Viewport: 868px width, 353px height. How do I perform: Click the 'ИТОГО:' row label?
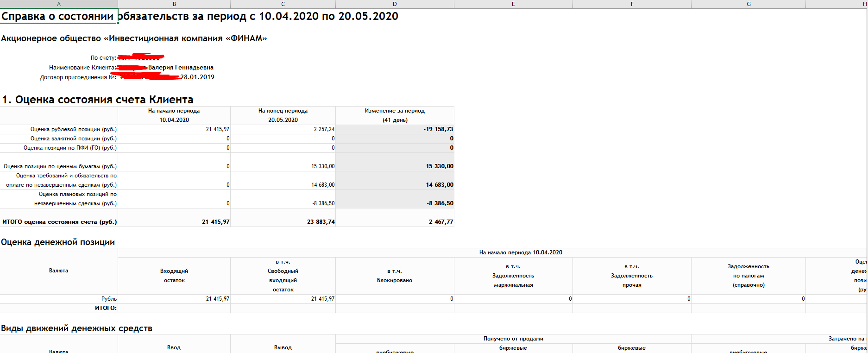tap(106, 308)
